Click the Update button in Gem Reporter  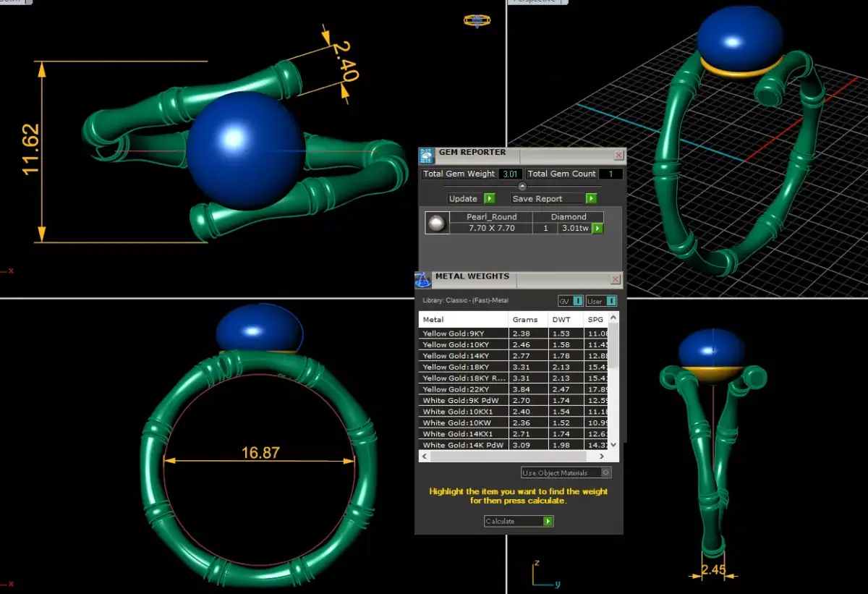tap(471, 198)
